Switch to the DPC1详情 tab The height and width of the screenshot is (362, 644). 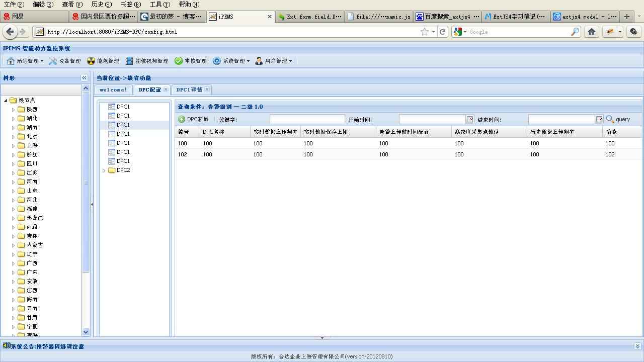tap(189, 89)
